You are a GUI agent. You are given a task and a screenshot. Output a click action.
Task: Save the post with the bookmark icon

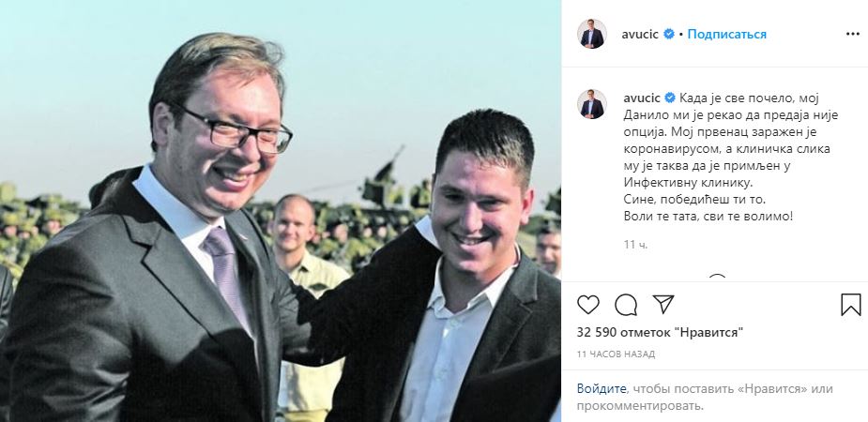tap(851, 305)
